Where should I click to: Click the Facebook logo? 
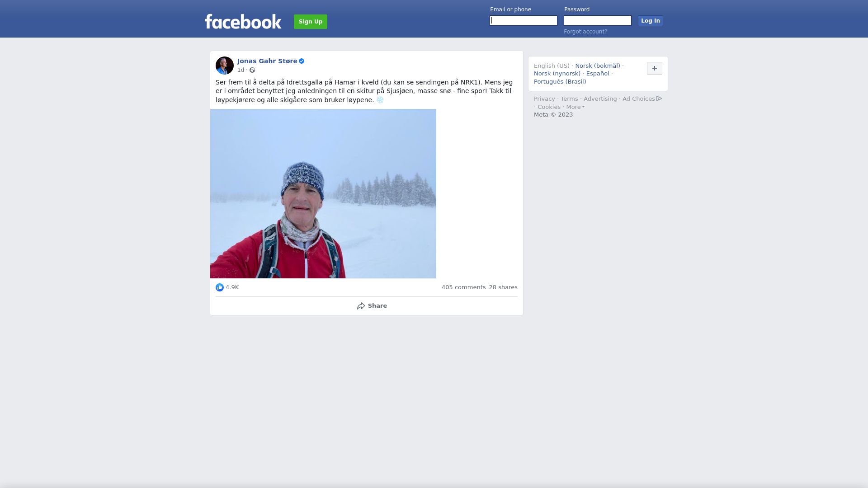tap(243, 21)
